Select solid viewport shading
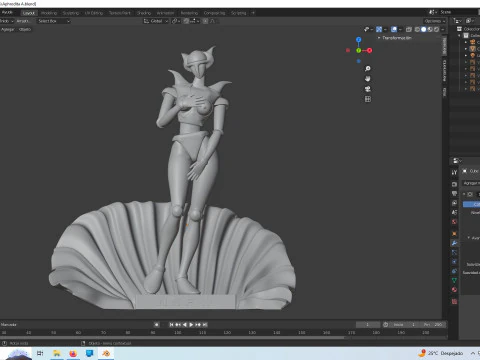480x360 pixels. (424, 29)
